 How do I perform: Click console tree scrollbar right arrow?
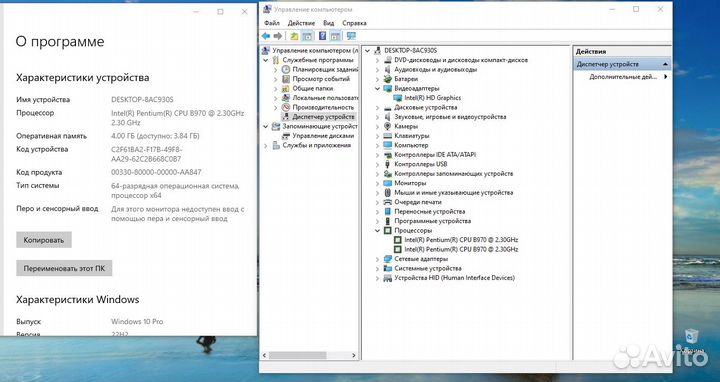tap(354, 355)
